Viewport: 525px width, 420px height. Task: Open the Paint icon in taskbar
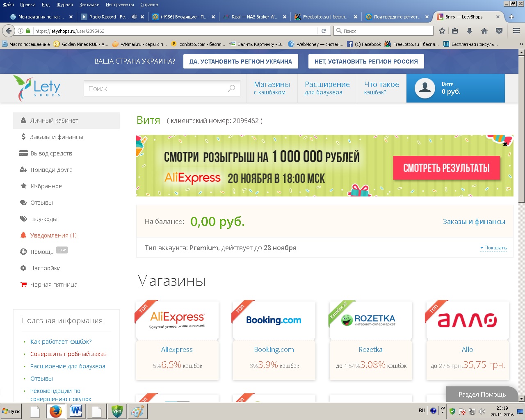point(137,411)
